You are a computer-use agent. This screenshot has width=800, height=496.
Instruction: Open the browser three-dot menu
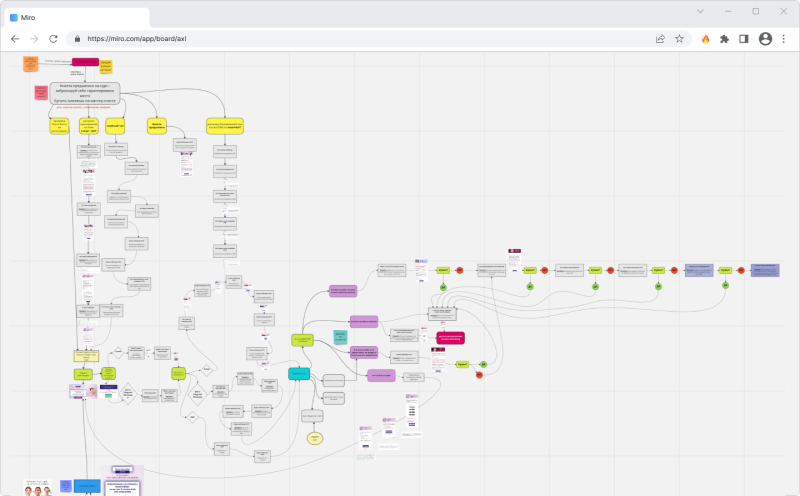click(x=784, y=39)
